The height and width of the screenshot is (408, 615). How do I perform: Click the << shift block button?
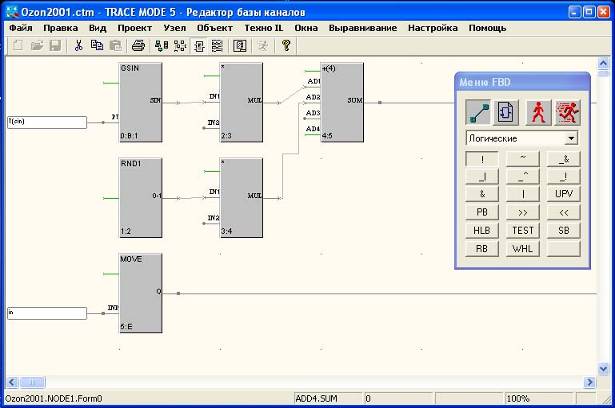coord(564,212)
